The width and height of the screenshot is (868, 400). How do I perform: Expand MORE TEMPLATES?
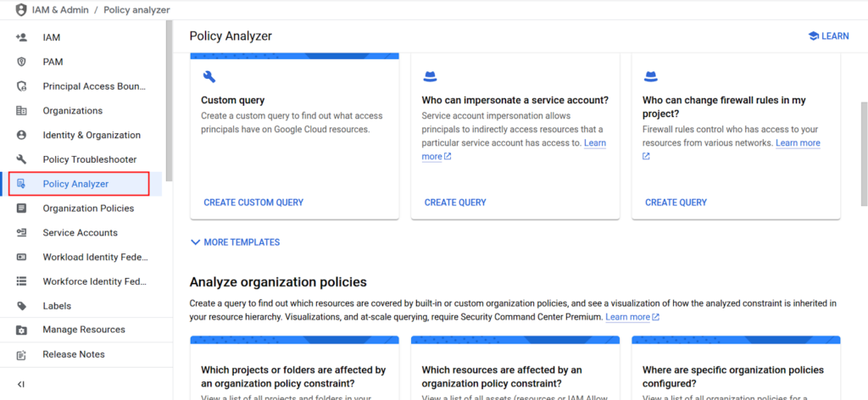(x=236, y=242)
